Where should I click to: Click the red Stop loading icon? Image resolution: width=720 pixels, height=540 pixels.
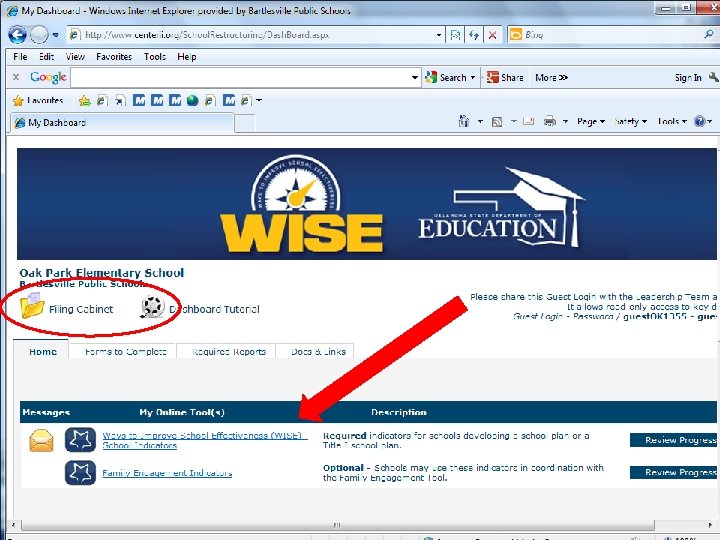[492, 35]
